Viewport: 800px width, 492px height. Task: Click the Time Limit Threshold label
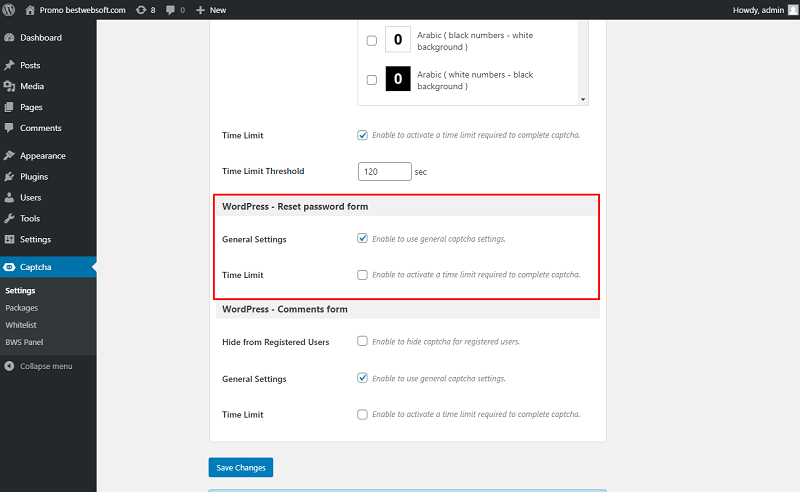pos(263,171)
